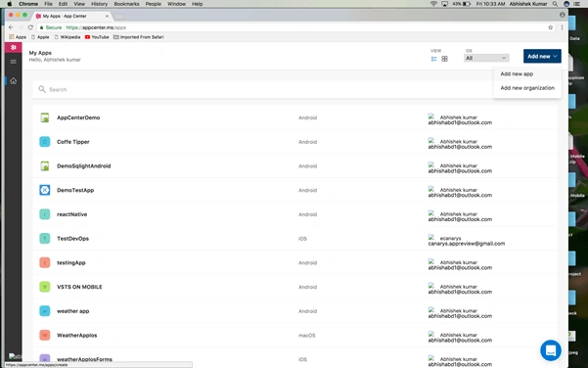Switch to grid view icon

[x=444, y=59]
